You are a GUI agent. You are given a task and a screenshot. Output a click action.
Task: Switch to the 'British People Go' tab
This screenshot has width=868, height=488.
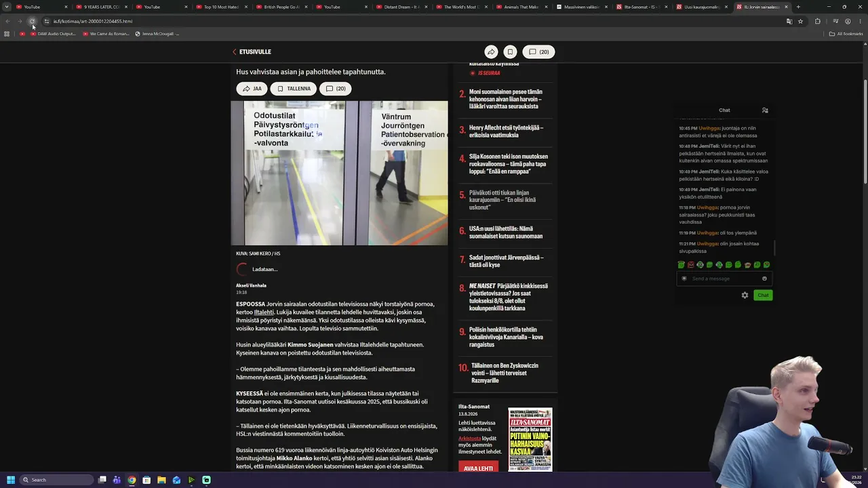[x=281, y=7]
